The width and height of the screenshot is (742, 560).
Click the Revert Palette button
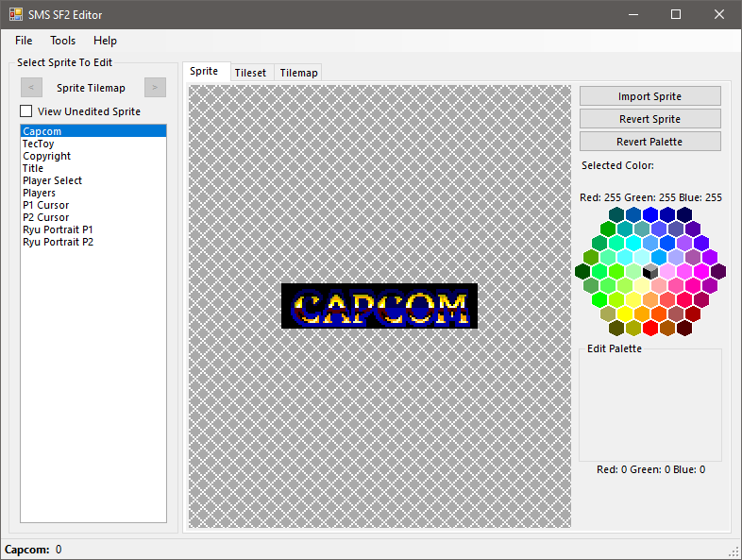click(x=649, y=142)
